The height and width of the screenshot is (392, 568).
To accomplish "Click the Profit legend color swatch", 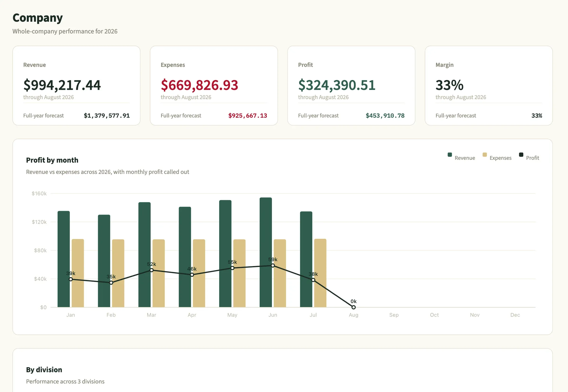I will pos(521,155).
